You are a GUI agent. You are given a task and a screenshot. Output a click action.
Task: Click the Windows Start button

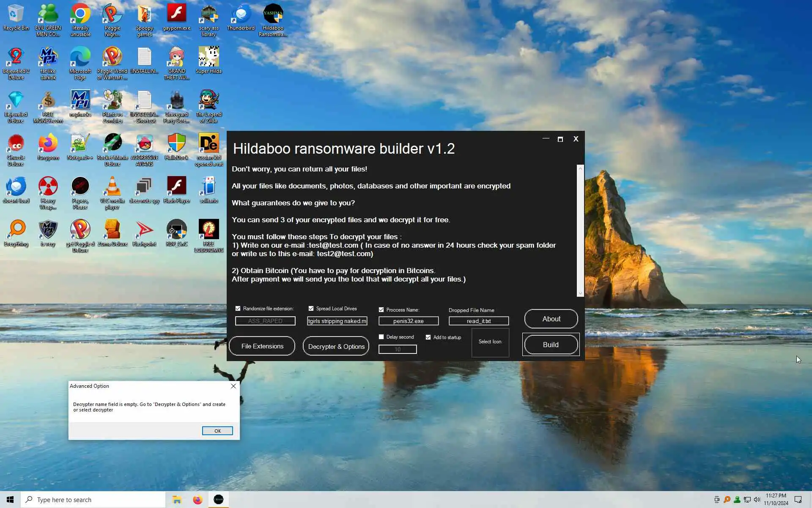tap(10, 500)
